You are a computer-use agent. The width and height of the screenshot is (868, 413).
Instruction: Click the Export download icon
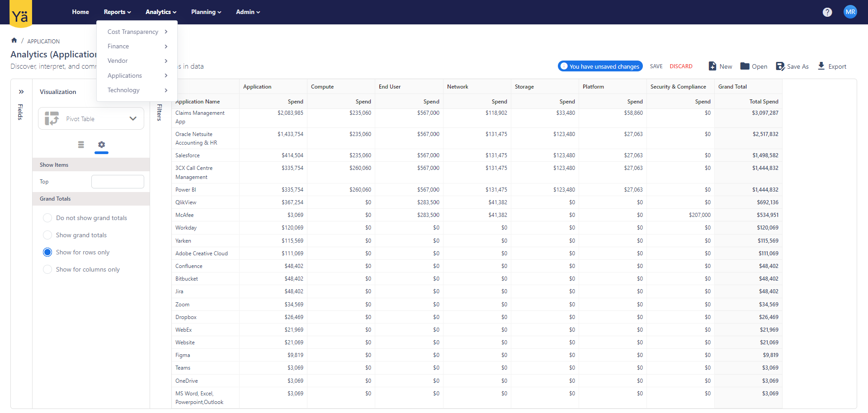[821, 66]
